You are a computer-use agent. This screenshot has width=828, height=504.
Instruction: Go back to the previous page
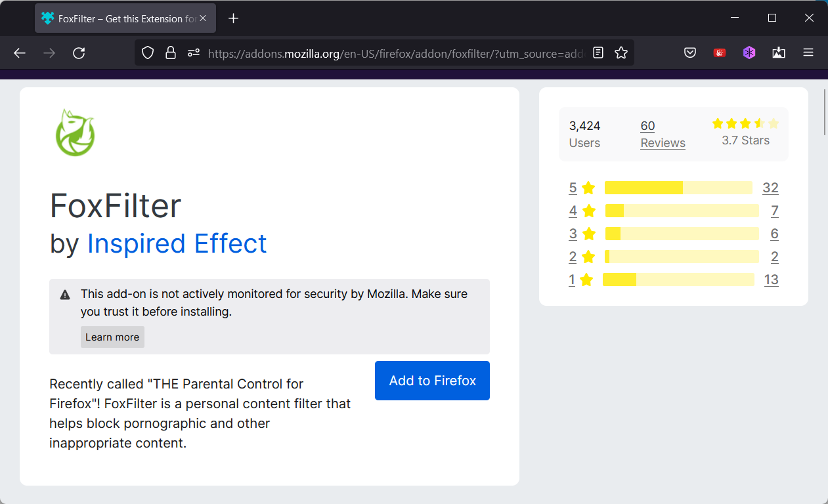[20, 53]
